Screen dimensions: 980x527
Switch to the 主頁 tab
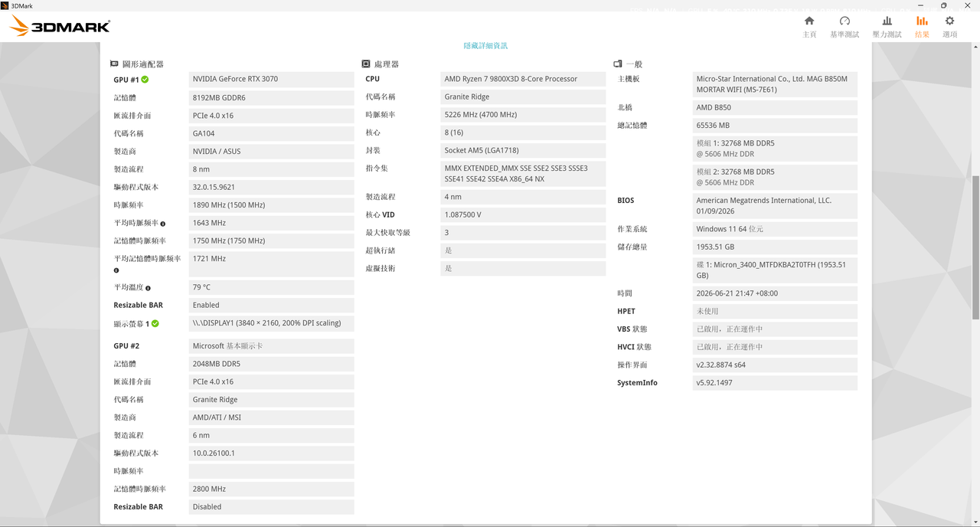809,25
